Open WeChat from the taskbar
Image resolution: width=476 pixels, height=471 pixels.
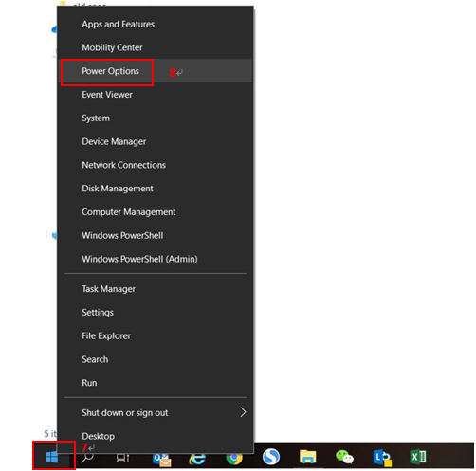344,457
